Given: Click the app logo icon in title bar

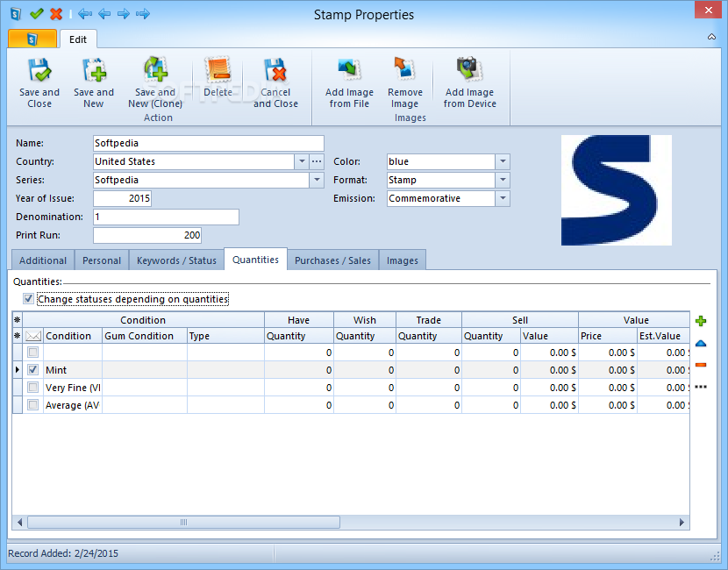Looking at the screenshot, I should (x=16, y=14).
